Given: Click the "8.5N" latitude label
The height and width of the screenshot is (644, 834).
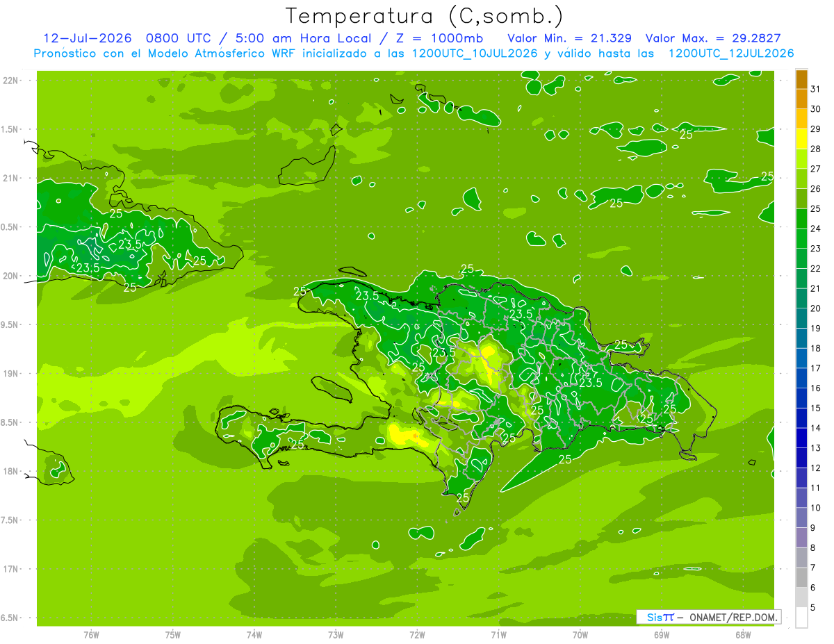Looking at the screenshot, I should coord(10,422).
